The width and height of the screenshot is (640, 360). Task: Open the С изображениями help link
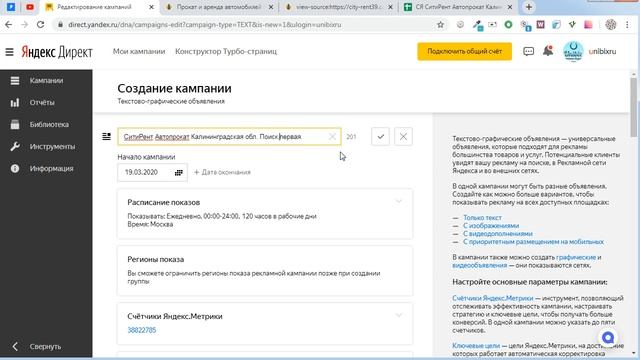[491, 226]
